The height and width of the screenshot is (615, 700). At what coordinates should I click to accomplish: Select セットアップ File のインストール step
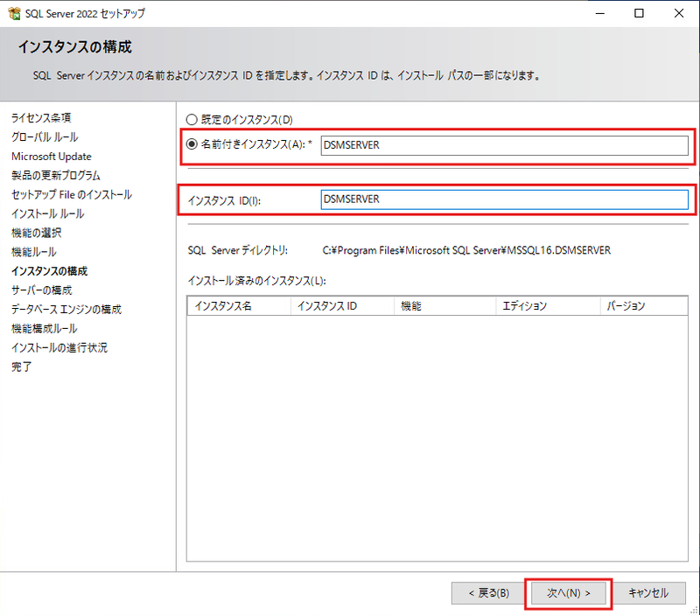click(x=72, y=194)
